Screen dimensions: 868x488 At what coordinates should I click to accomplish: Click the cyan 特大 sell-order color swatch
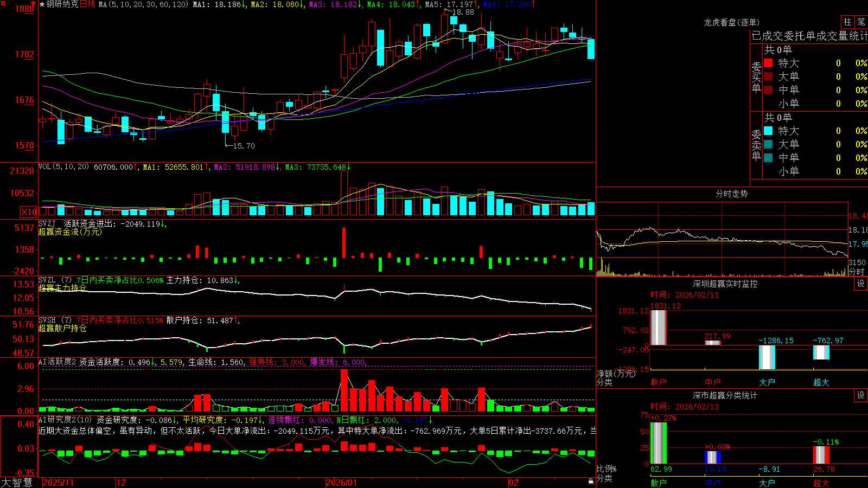coord(768,131)
